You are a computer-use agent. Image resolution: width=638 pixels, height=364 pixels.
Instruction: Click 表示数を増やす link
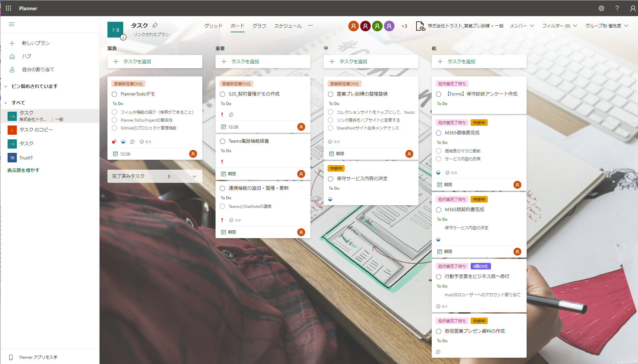click(x=23, y=170)
